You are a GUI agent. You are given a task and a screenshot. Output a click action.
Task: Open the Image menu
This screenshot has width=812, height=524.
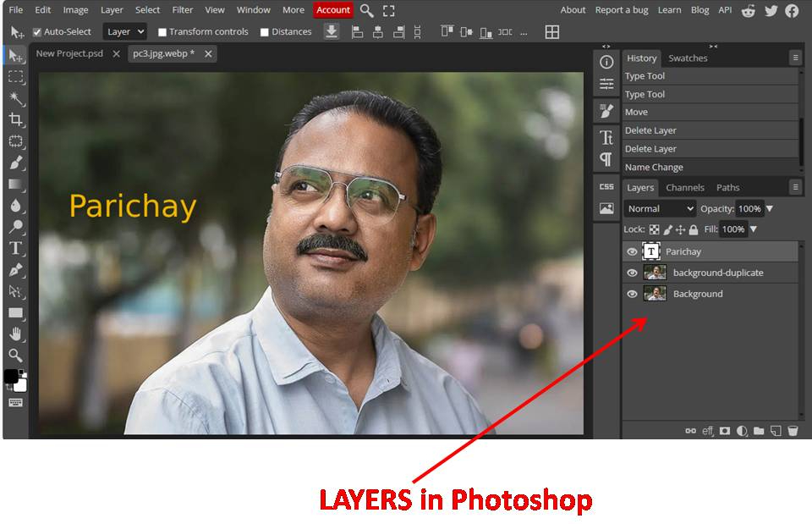[75, 10]
